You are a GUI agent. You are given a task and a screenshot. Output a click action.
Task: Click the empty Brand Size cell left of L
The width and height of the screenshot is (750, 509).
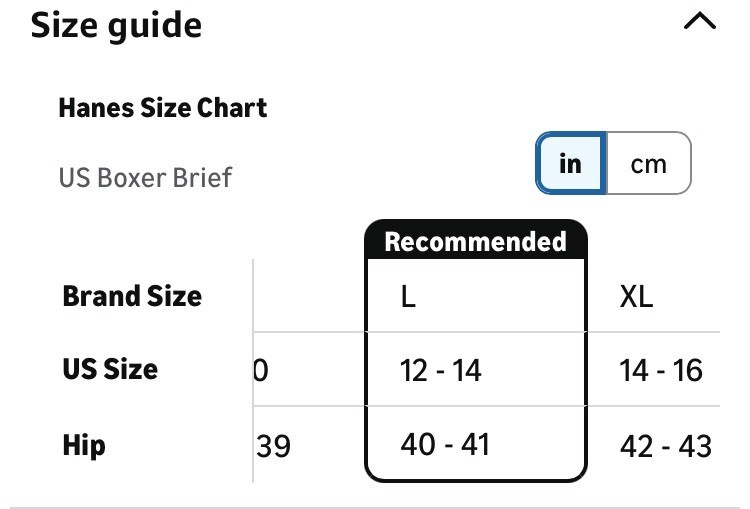(x=308, y=297)
